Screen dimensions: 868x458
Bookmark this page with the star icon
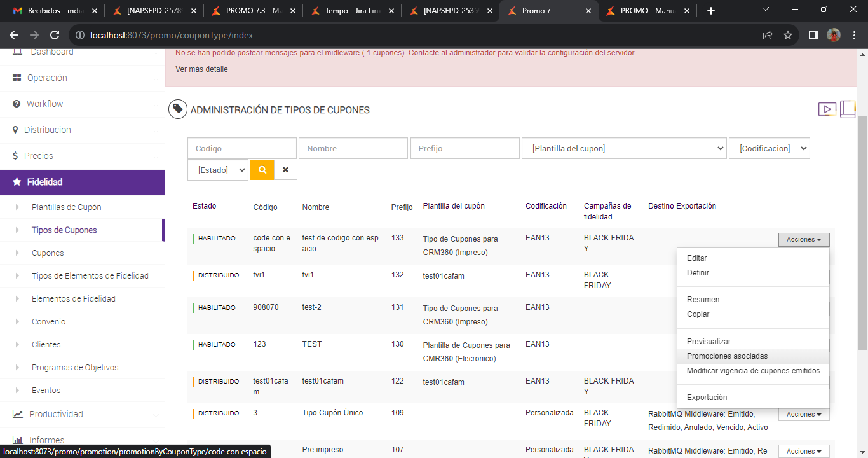click(x=788, y=36)
